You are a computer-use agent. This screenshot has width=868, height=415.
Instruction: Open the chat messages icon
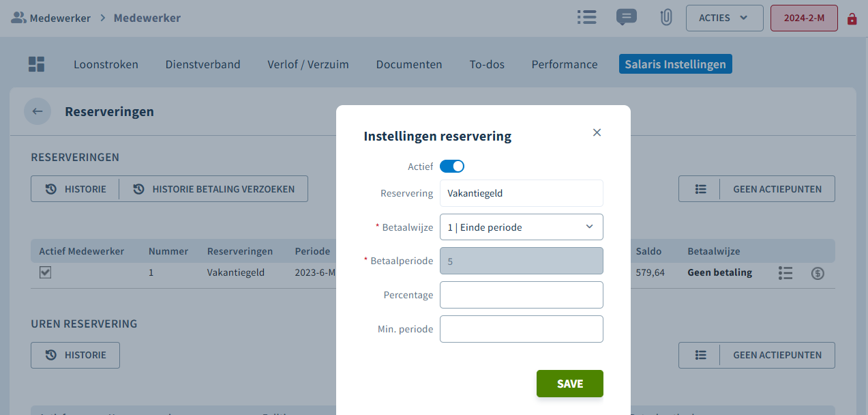[626, 17]
